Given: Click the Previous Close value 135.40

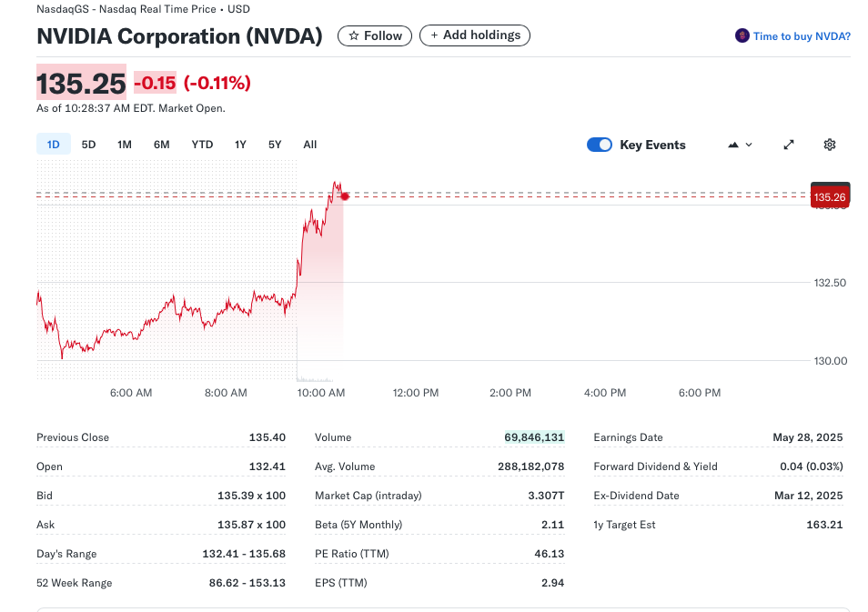Looking at the screenshot, I should tap(267, 437).
